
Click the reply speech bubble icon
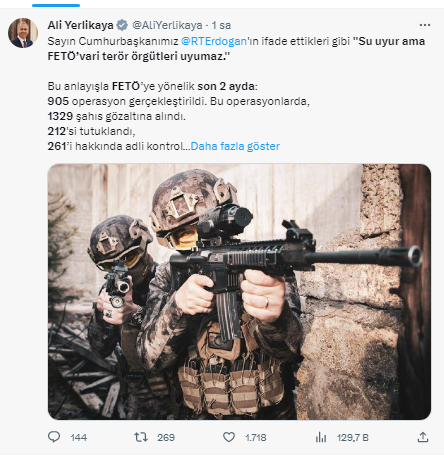click(x=54, y=437)
